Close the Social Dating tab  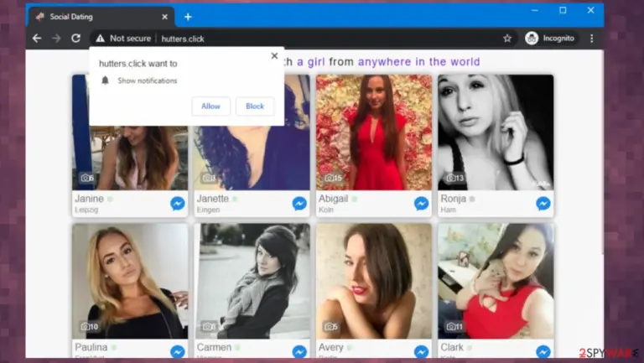tap(164, 17)
